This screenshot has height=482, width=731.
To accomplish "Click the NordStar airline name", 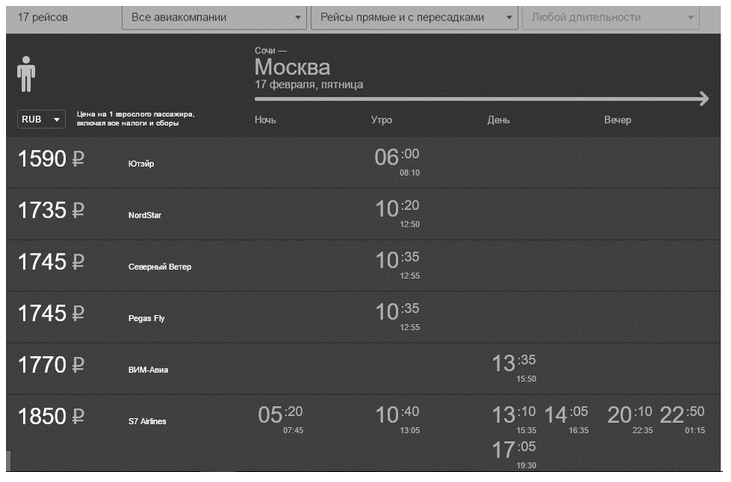I will [145, 215].
